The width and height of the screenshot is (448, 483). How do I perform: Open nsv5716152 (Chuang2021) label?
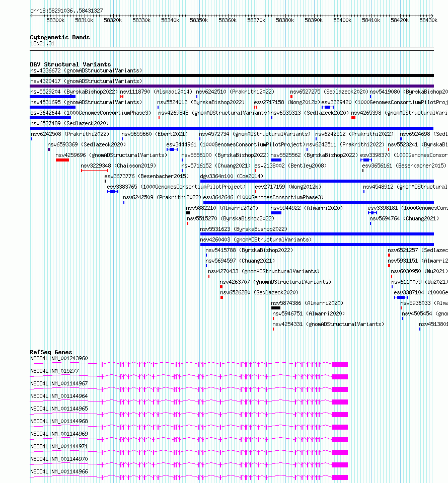[x=216, y=166]
